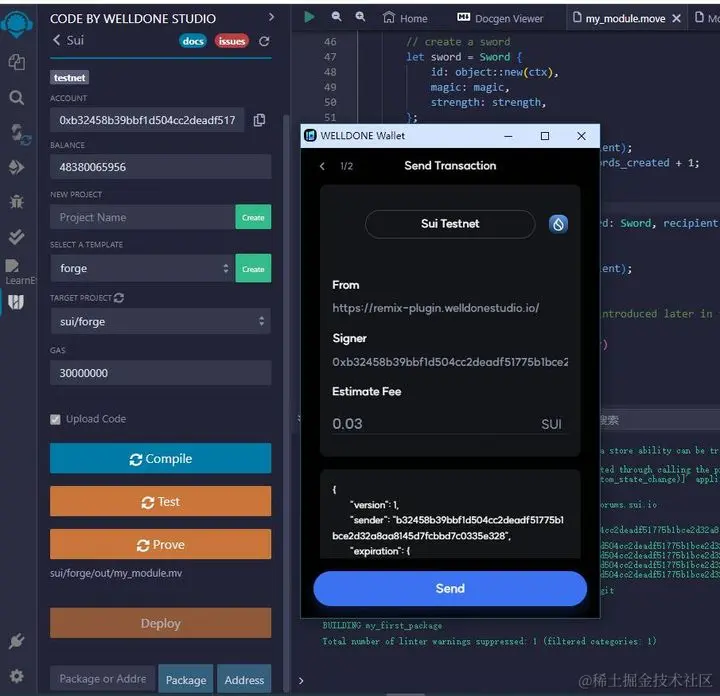Go back in Welldone Wallet
Screen dimensions: 720x696
click(322, 166)
